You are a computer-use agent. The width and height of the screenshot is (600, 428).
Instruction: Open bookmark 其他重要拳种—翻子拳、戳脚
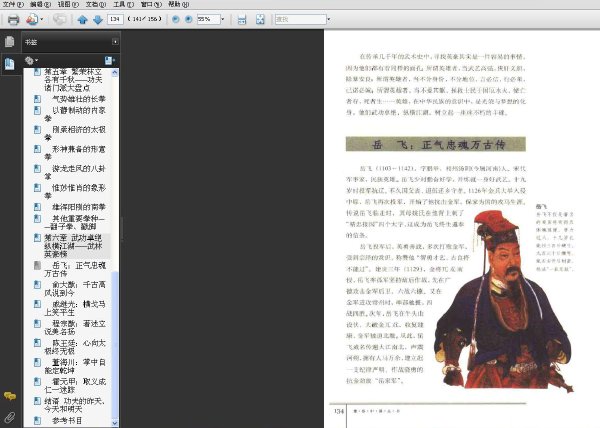[x=75, y=222]
